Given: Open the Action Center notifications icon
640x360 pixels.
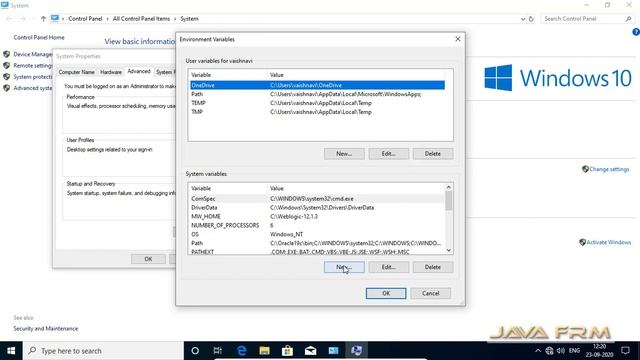Looking at the screenshot, I should click(x=625, y=351).
